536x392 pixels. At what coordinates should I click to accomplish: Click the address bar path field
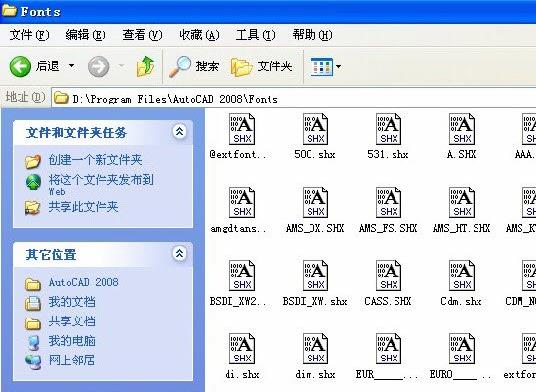pyautogui.click(x=294, y=99)
